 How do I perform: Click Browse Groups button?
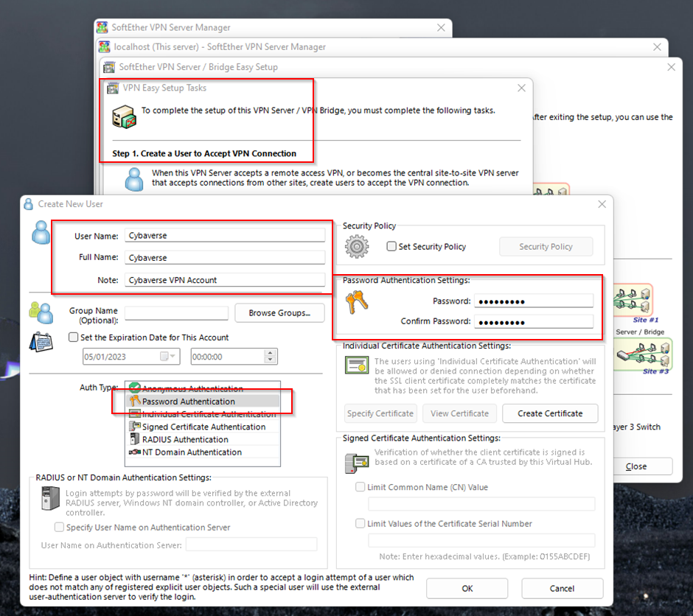pyautogui.click(x=279, y=312)
